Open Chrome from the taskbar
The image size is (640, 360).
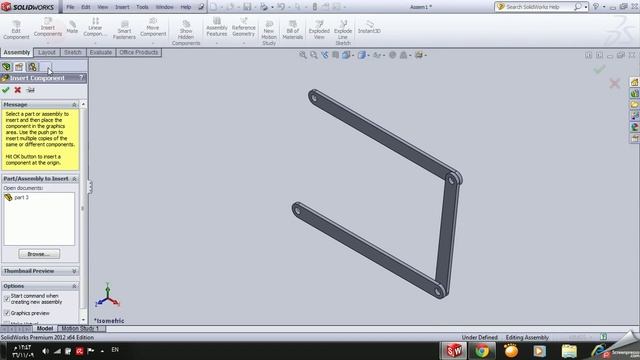(482, 351)
